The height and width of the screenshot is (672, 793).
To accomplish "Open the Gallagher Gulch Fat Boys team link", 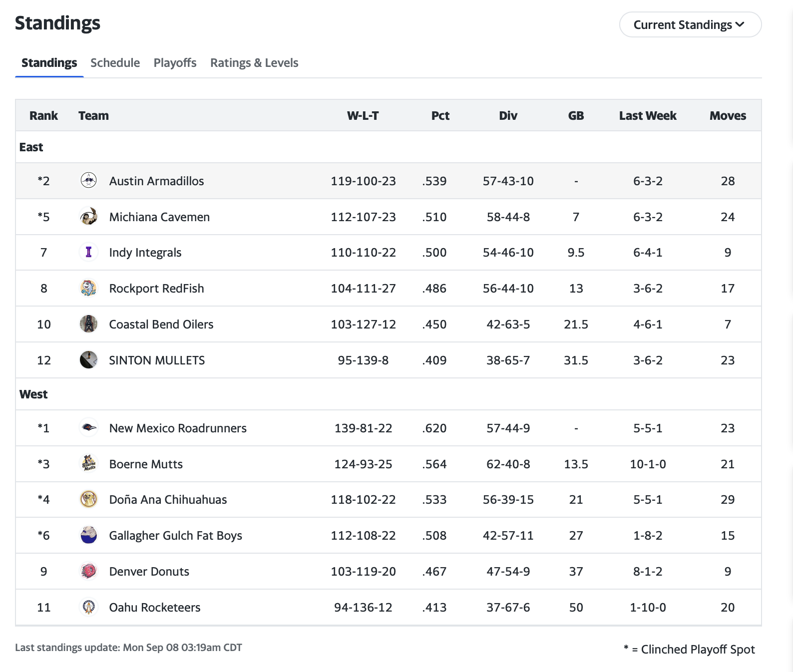I will [175, 536].
